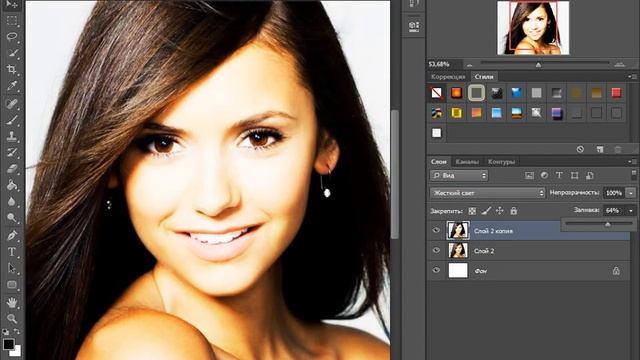Screen dimensions: 640x360
Task: Select the Rectangular Marquee tool
Action: tap(12, 20)
